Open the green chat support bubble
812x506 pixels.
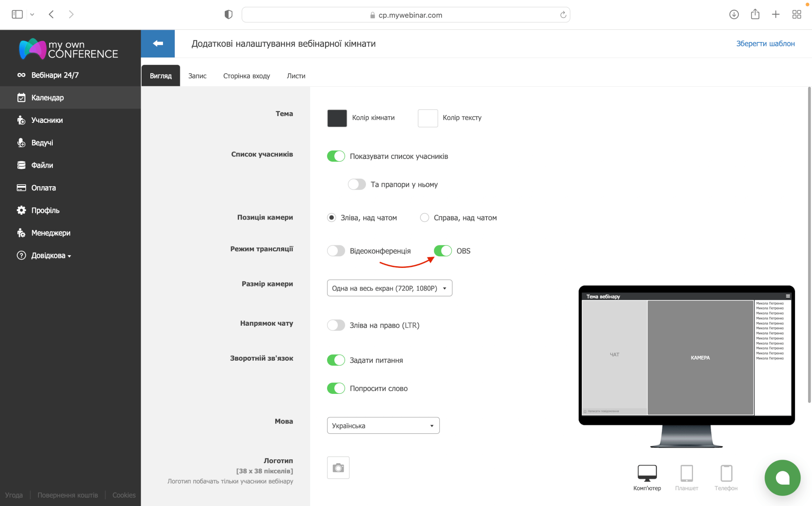tap(782, 477)
